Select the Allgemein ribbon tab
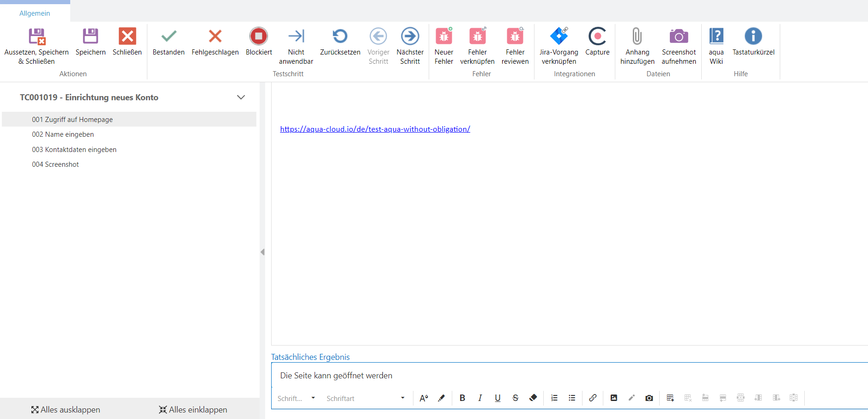This screenshot has width=868, height=419. click(x=35, y=13)
